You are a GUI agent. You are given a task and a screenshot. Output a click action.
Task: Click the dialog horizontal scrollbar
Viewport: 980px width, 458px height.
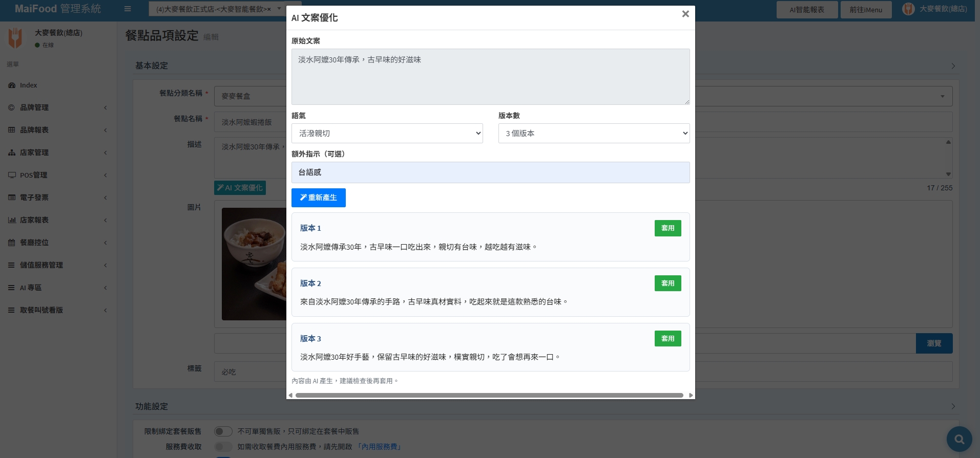click(x=489, y=395)
